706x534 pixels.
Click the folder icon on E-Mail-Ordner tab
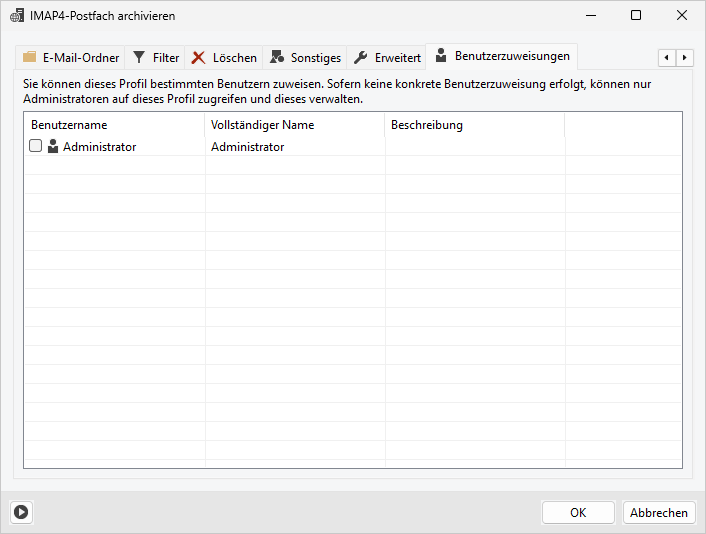(30, 58)
